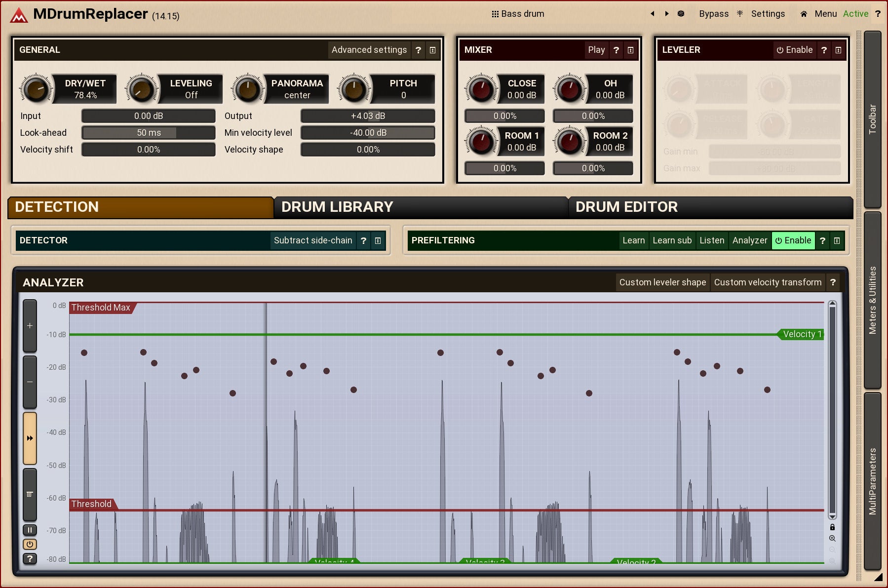Click the analyzer lock icon
This screenshot has height=588, width=888.
pyautogui.click(x=832, y=527)
